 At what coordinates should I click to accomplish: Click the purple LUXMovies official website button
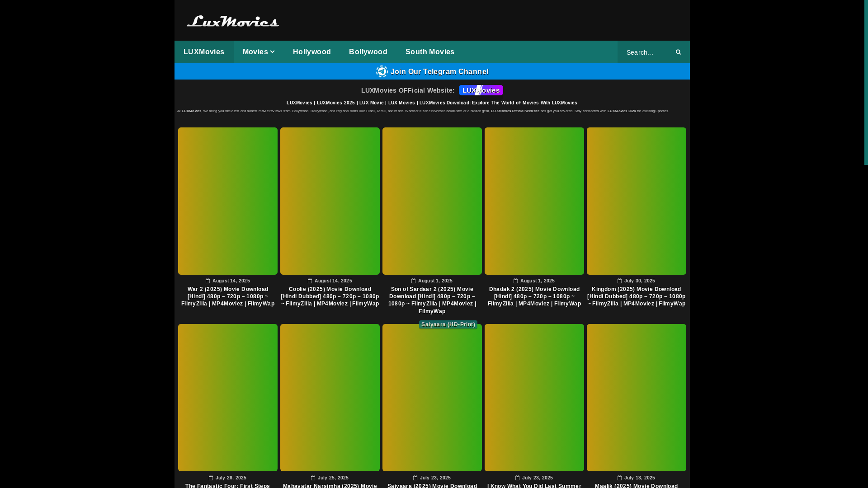coord(481,90)
